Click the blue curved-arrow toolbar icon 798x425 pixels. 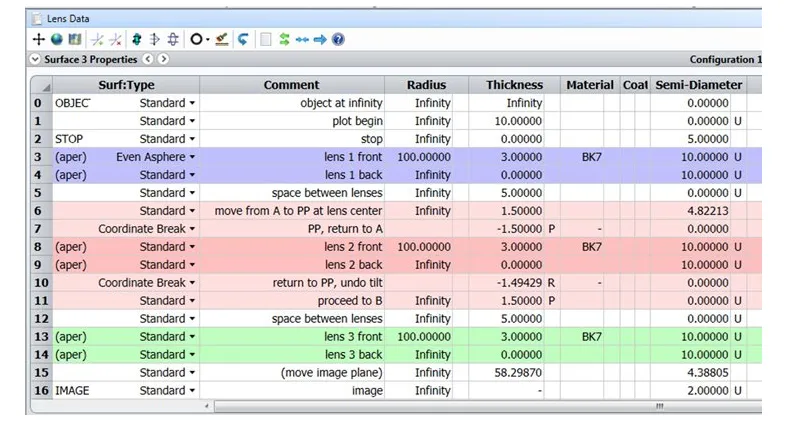click(243, 39)
